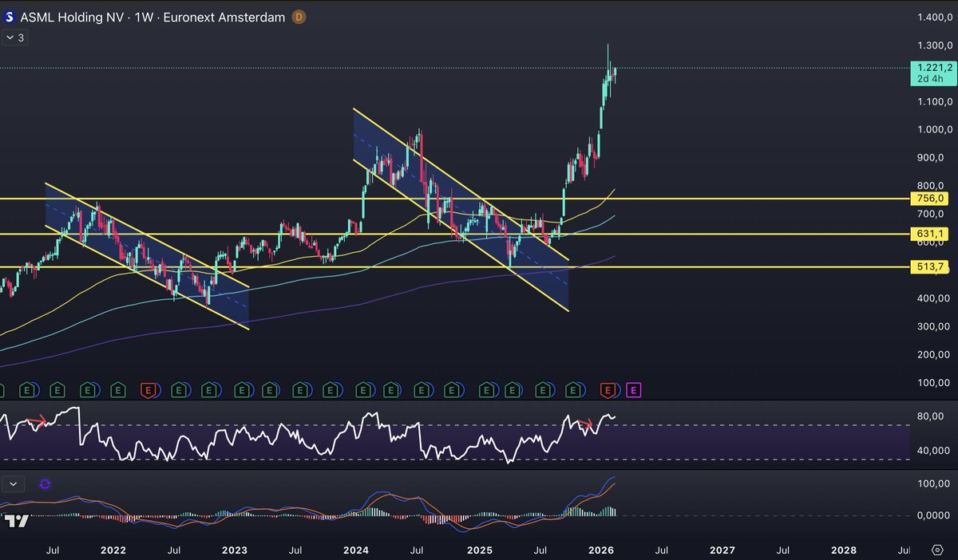Viewport: 958px width, 560px height.
Task: Click the 2026 time axis label
Action: pos(600,550)
